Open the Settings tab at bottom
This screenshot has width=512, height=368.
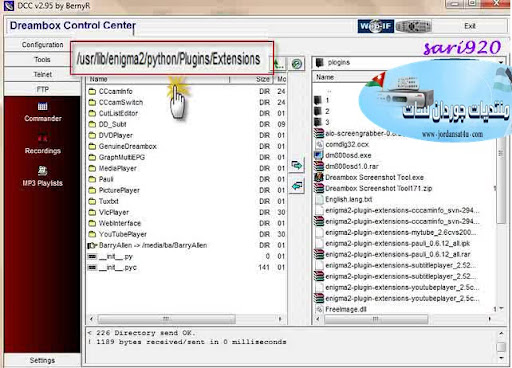pyautogui.click(x=42, y=360)
